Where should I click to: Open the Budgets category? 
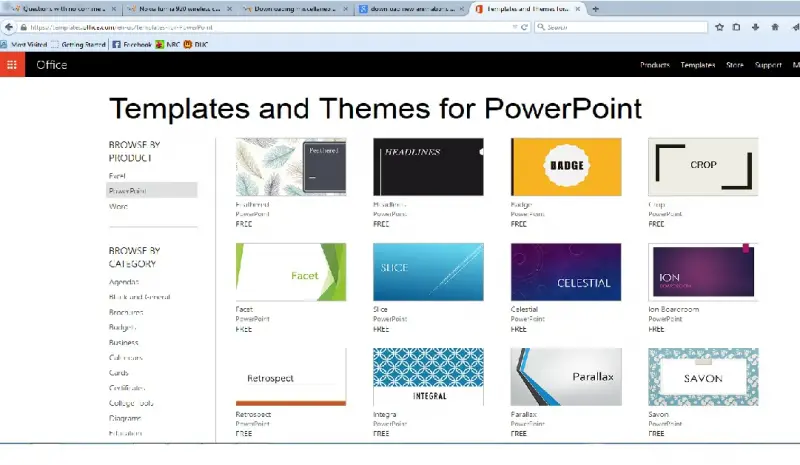pos(122,327)
